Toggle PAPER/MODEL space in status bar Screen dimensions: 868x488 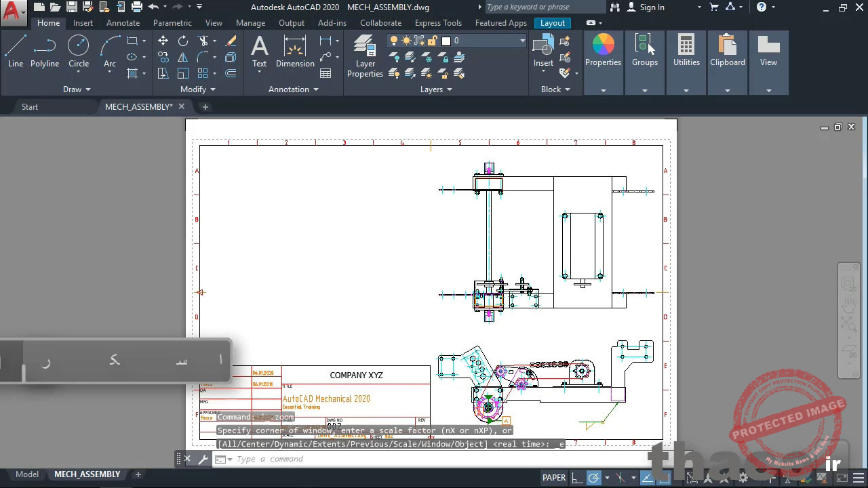(554, 477)
